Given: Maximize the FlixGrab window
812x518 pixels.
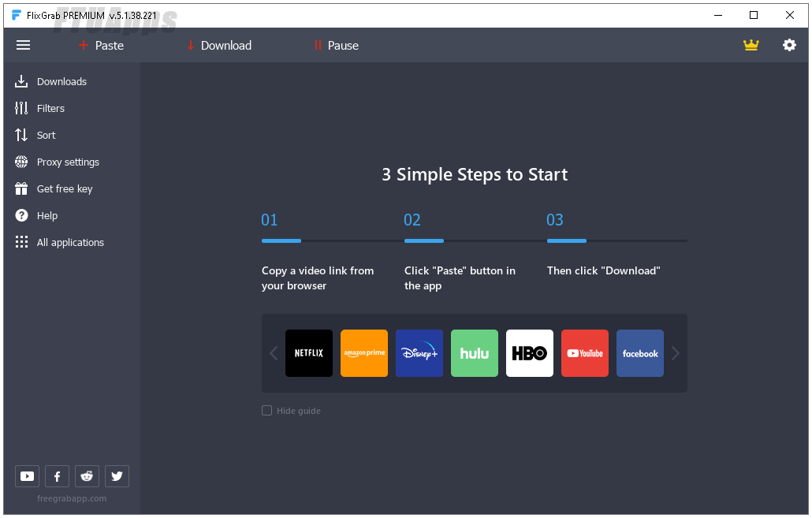Looking at the screenshot, I should tap(754, 15).
